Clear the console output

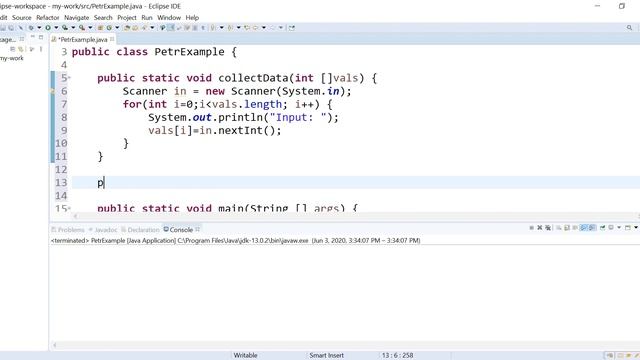pos(558,228)
